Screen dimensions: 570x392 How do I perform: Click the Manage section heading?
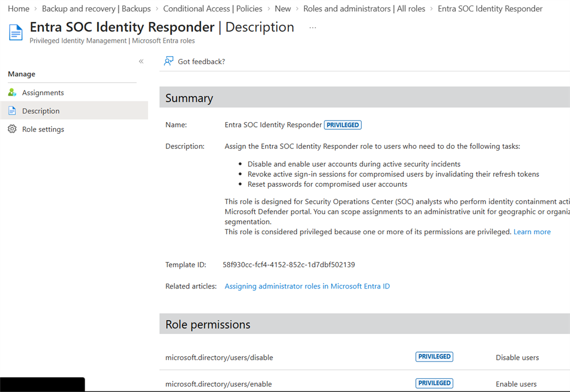click(x=21, y=74)
